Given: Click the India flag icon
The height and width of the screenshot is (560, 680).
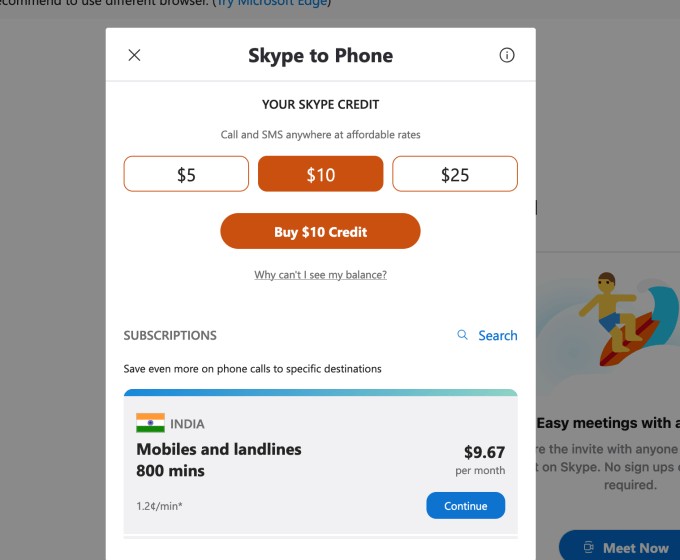Looking at the screenshot, I should click(x=150, y=423).
